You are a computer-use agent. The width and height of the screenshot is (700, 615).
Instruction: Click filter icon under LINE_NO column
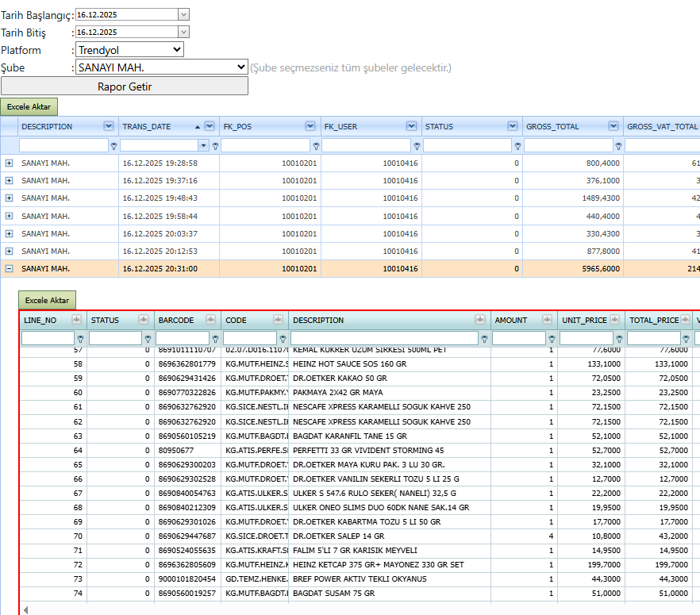pyautogui.click(x=80, y=339)
